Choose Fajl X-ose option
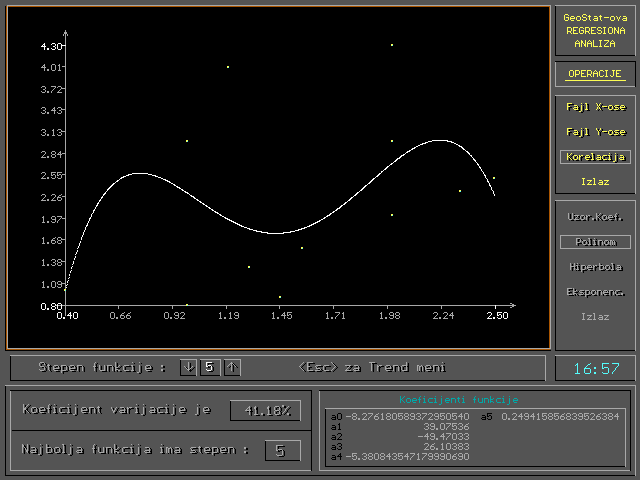Screen dimensions: 640x480 click(595, 106)
